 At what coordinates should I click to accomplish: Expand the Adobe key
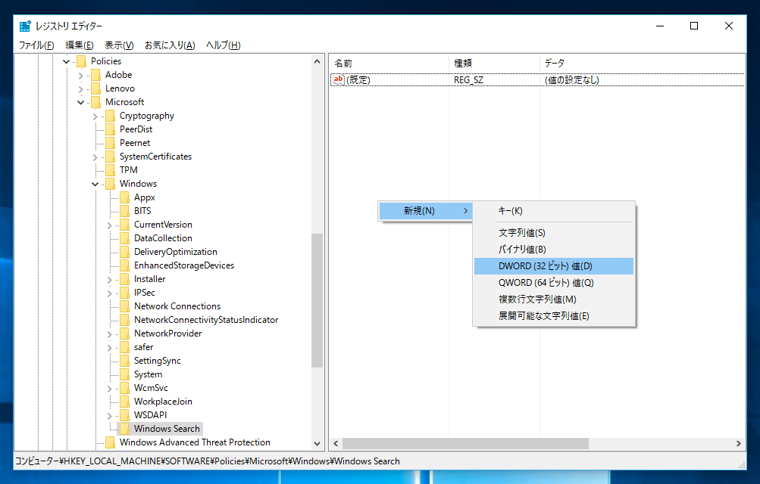(x=81, y=75)
